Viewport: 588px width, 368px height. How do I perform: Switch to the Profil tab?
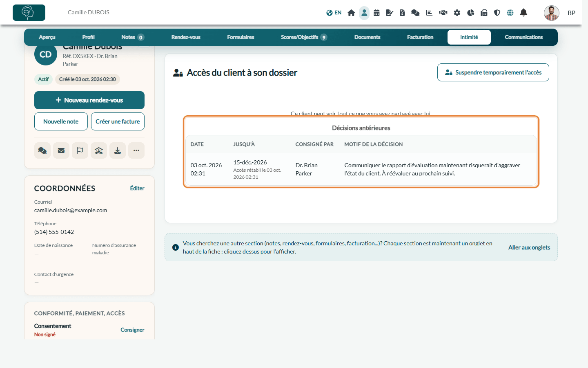[x=88, y=37]
